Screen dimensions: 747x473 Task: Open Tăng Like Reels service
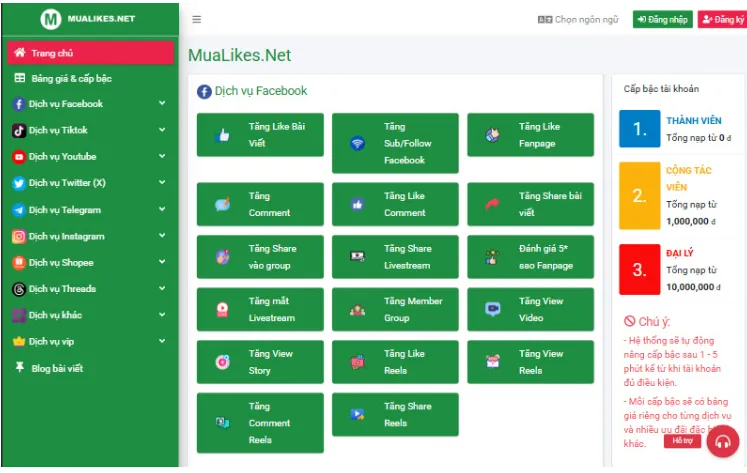coord(395,362)
